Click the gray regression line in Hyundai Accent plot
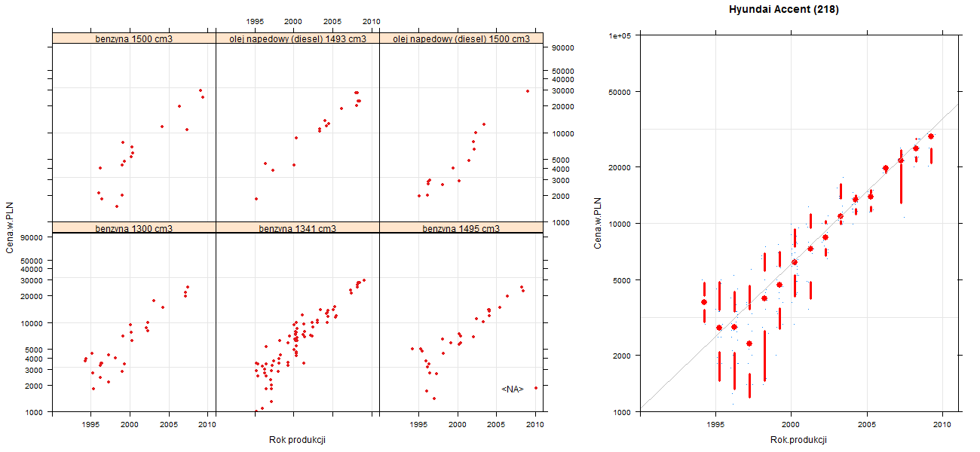The height and width of the screenshot is (452, 980). tap(799, 257)
